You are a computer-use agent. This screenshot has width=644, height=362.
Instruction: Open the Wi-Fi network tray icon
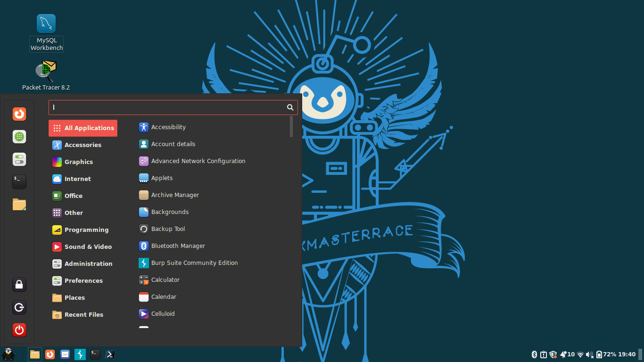[x=580, y=354]
